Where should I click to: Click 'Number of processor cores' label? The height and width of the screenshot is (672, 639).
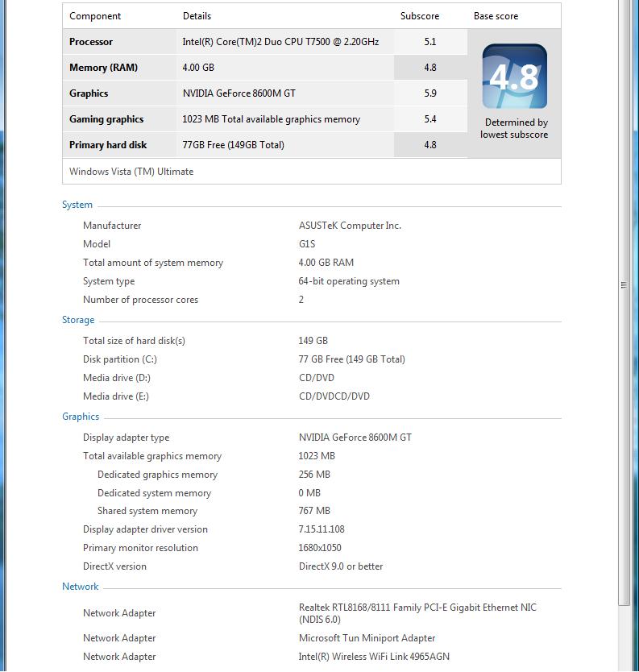140,300
